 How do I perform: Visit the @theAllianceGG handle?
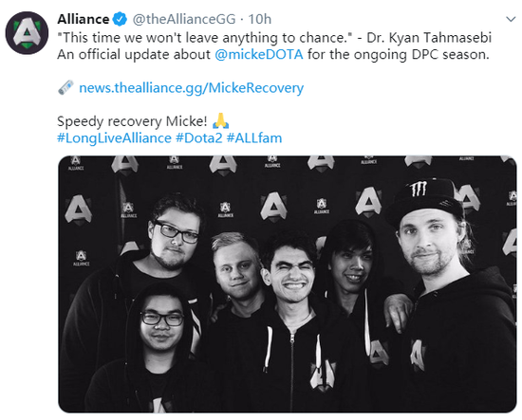[184, 19]
